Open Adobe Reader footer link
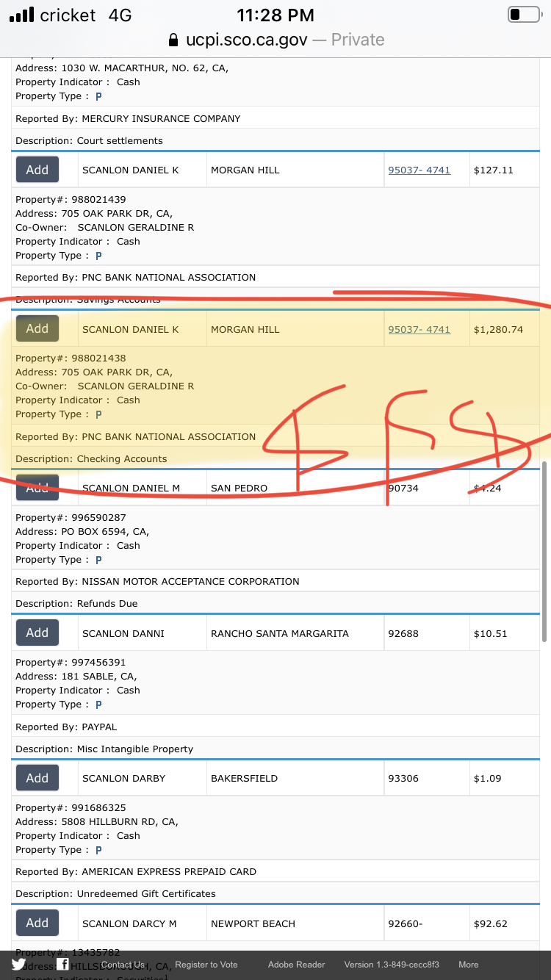This screenshot has width=551, height=980. tap(296, 965)
